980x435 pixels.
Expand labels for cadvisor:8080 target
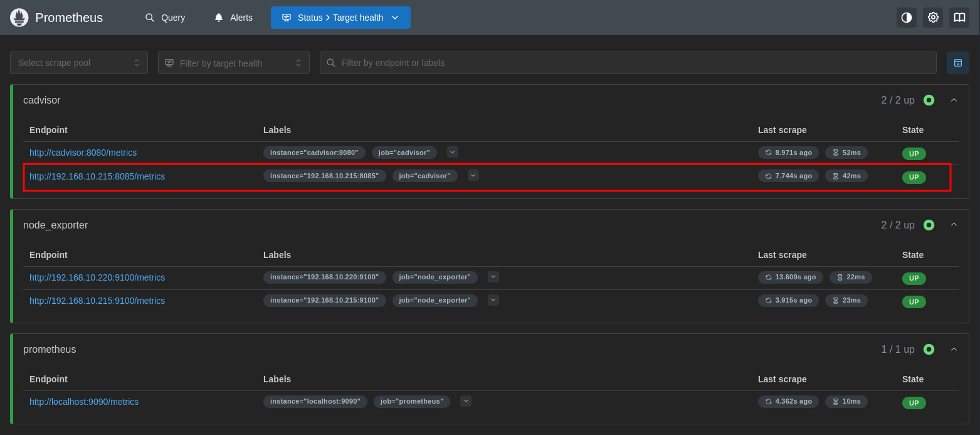click(x=453, y=152)
